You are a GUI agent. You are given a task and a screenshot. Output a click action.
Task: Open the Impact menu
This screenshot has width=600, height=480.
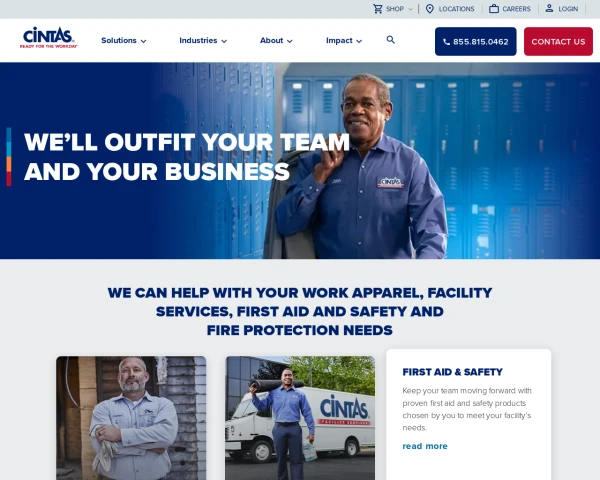pos(344,41)
